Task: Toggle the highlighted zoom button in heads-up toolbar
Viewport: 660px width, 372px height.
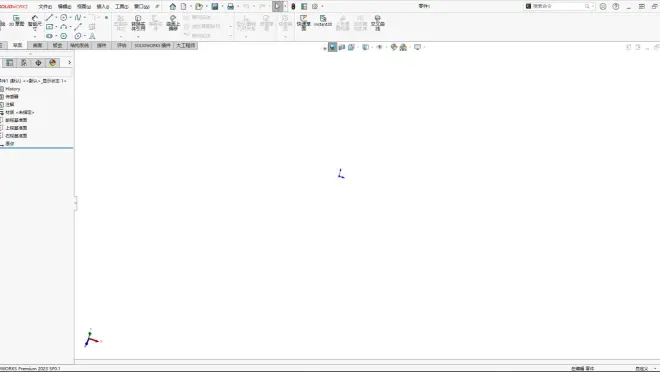Action: coord(333,47)
